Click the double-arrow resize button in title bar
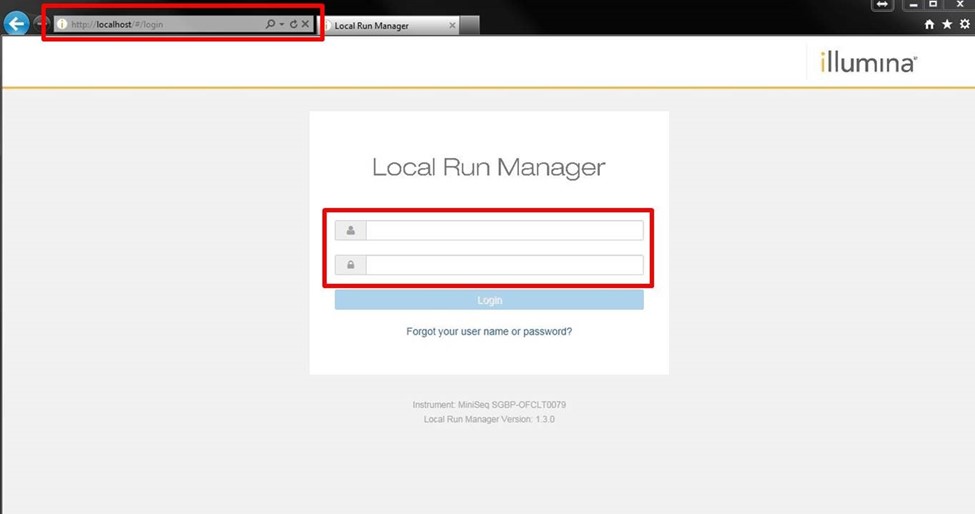975x514 pixels. point(882,5)
